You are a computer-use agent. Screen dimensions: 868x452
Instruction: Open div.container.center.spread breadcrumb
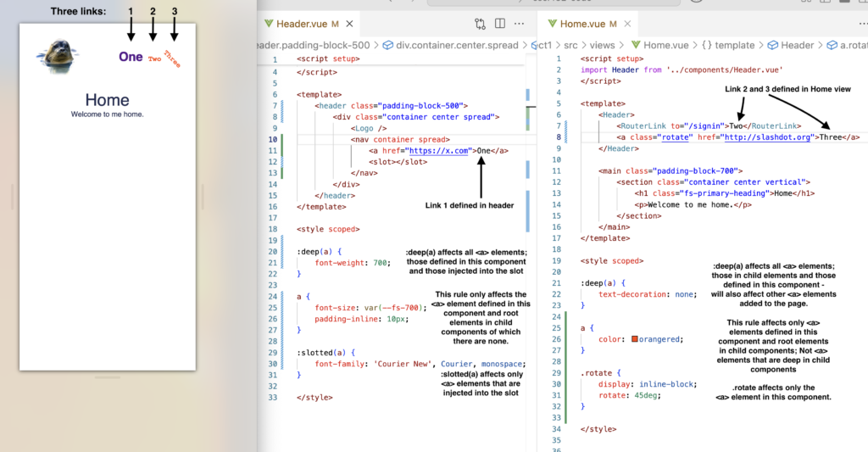[451, 46]
